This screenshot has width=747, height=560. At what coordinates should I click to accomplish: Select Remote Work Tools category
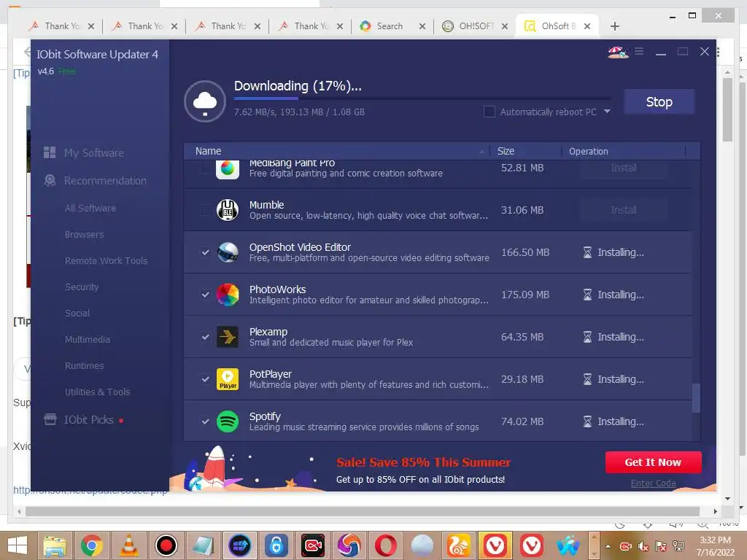pyautogui.click(x=106, y=260)
